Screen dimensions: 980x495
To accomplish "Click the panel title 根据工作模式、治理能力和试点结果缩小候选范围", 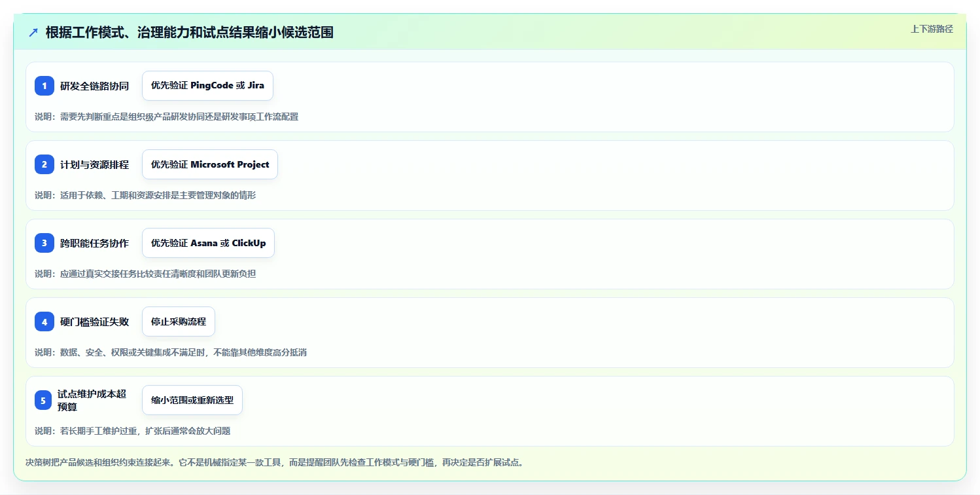I will 190,32.
